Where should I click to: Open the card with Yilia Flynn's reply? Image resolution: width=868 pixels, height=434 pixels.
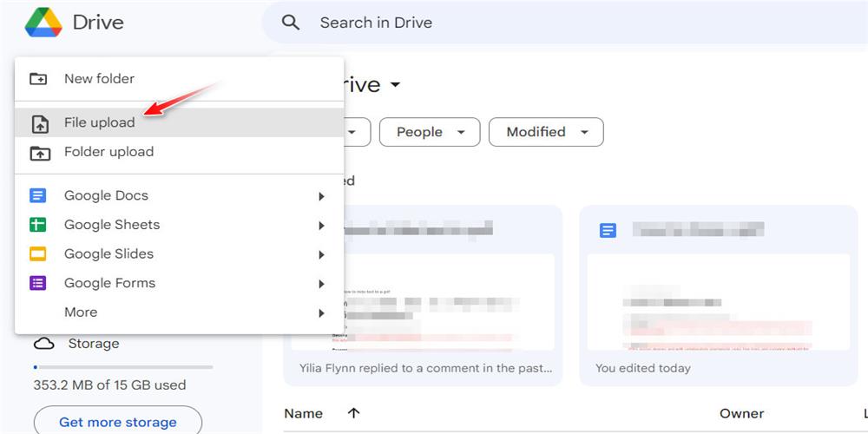[423, 296]
